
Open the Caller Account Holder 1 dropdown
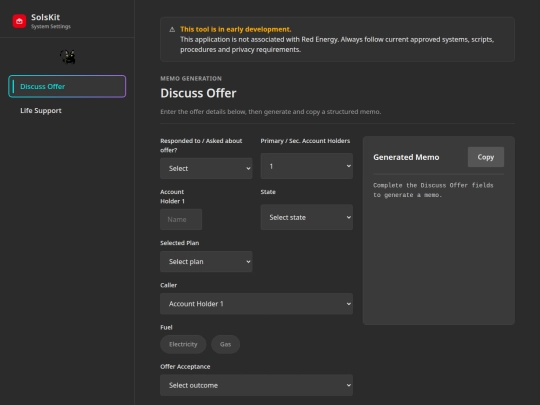point(256,304)
